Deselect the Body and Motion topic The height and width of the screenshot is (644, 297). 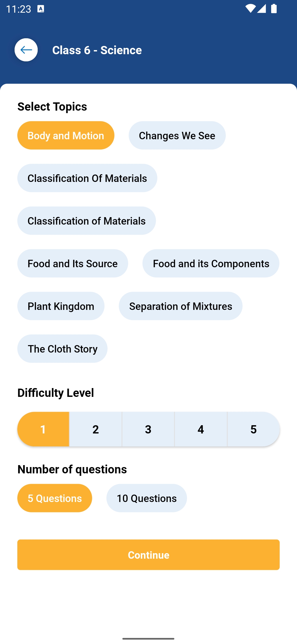66,135
